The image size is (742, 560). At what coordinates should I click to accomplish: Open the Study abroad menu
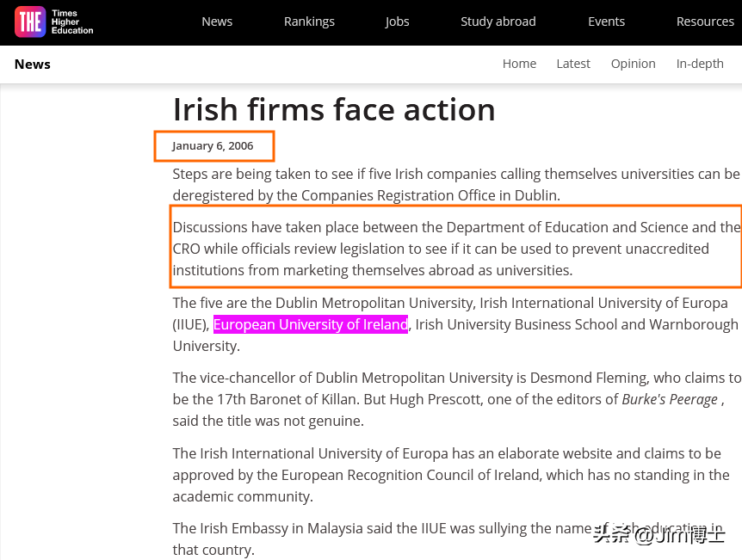[x=498, y=22]
